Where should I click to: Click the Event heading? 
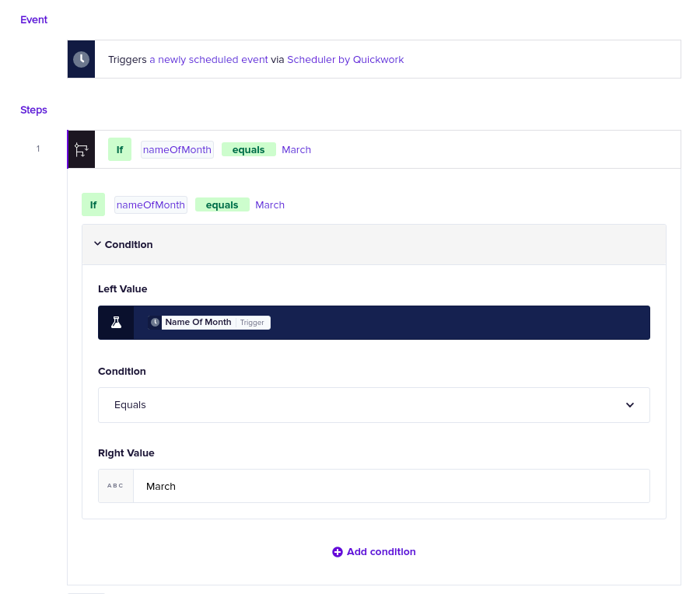pos(33,19)
